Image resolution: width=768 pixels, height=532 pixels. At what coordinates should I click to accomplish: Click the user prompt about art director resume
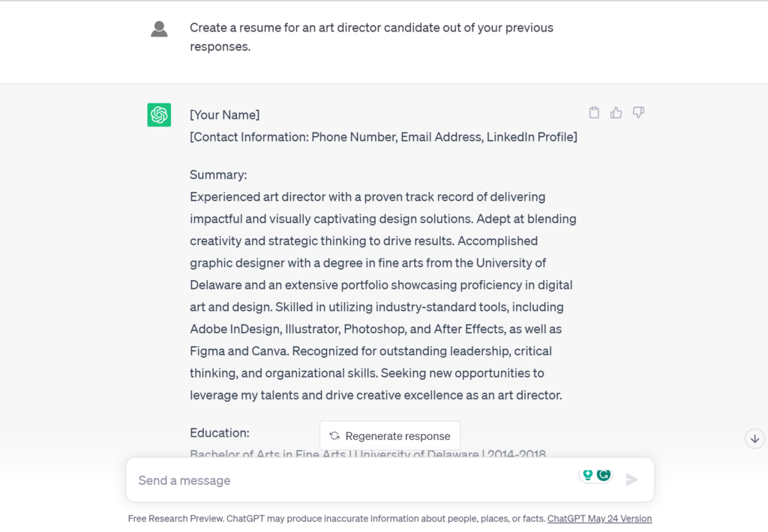371,37
